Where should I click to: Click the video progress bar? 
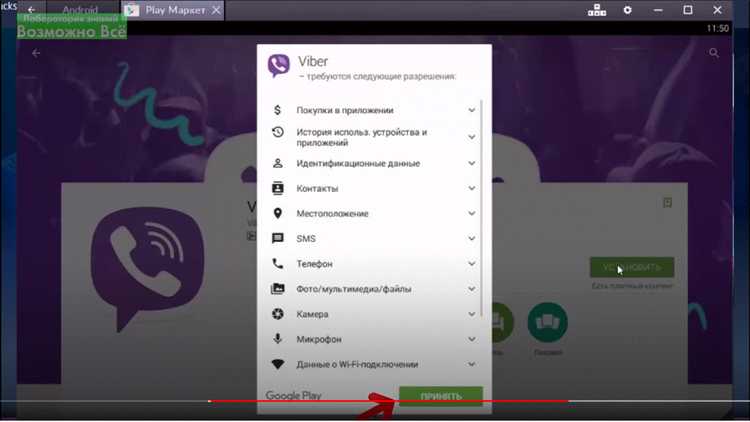(375, 401)
